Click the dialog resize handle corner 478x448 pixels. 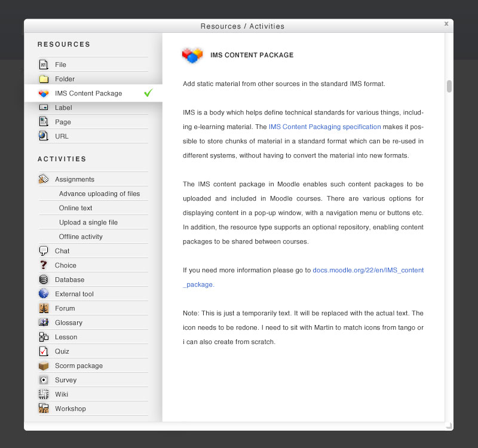tap(449, 426)
